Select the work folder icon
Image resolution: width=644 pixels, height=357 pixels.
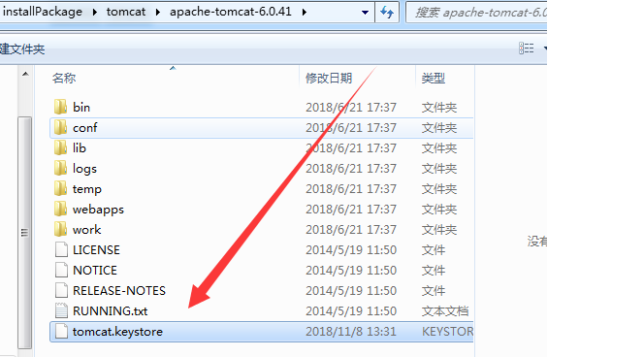click(60, 229)
